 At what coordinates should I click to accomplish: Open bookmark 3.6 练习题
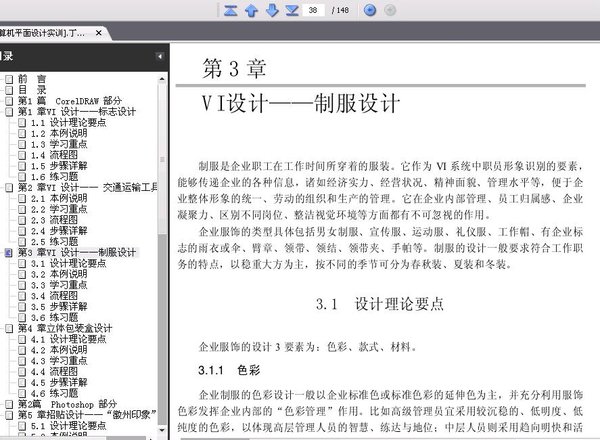[54, 318]
